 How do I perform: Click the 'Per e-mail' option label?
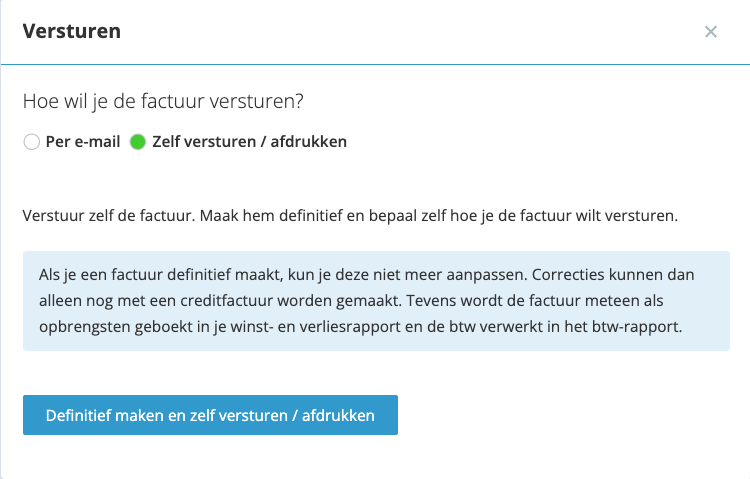(83, 142)
